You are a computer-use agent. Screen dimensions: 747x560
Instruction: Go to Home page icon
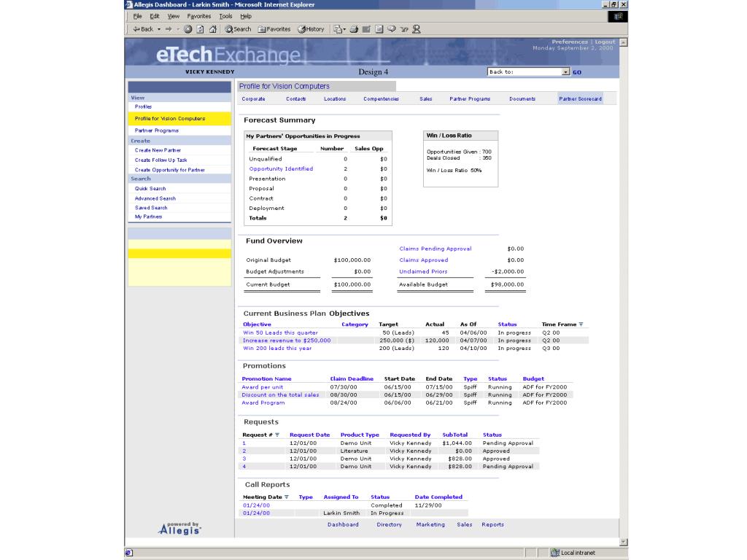tap(213, 29)
